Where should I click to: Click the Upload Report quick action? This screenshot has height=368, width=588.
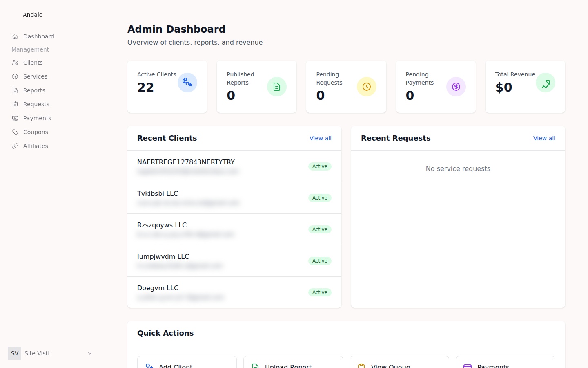click(293, 362)
